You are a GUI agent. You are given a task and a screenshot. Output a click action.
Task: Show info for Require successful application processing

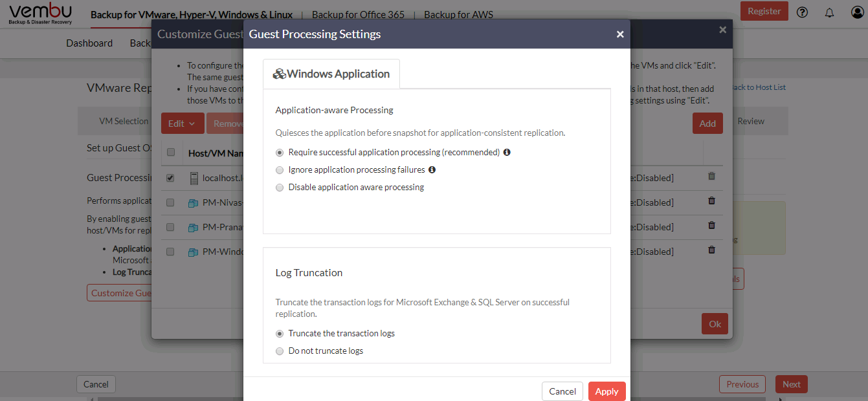(507, 153)
